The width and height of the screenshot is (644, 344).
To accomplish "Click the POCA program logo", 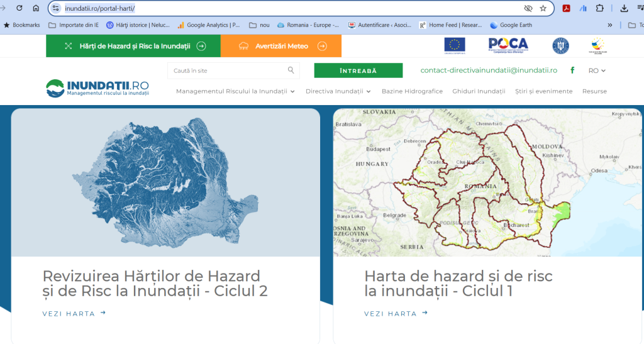I will (508, 45).
